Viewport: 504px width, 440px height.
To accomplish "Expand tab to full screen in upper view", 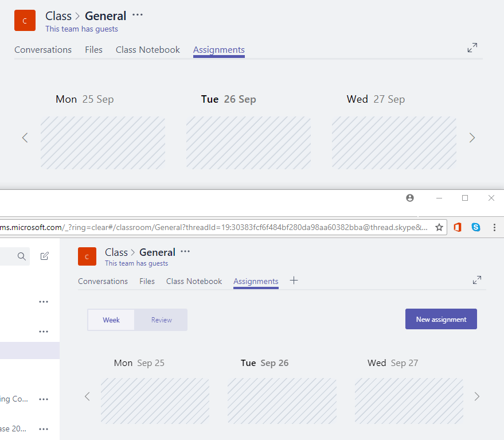I will (472, 48).
